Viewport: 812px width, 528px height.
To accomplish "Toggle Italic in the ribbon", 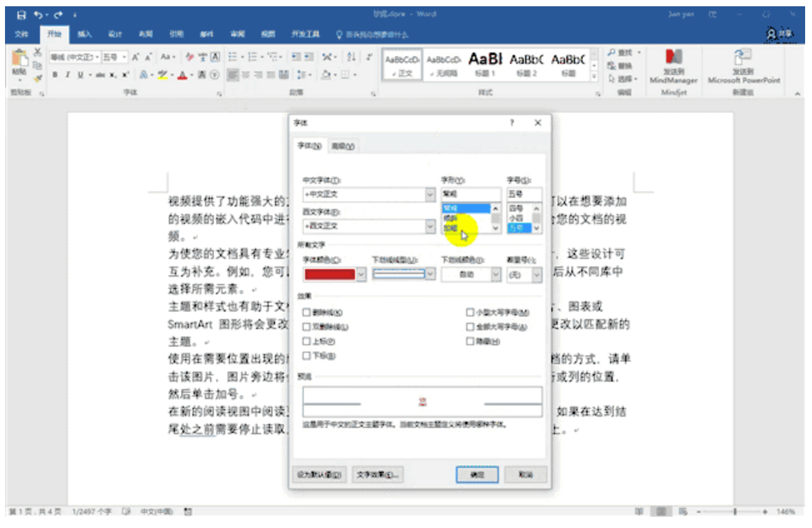I will [68, 74].
